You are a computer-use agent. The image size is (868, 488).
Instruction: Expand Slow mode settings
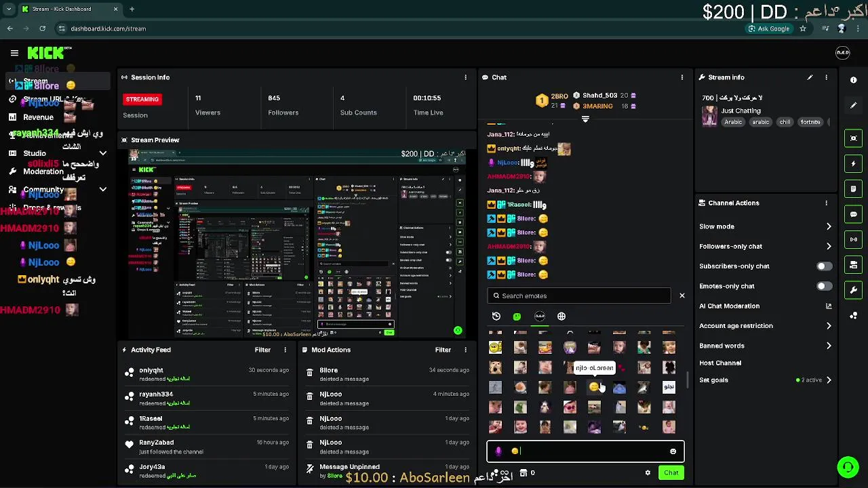766,226
